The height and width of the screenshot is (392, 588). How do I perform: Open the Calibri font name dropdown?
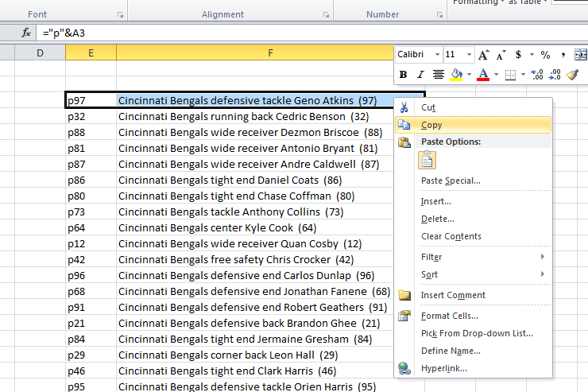437,55
